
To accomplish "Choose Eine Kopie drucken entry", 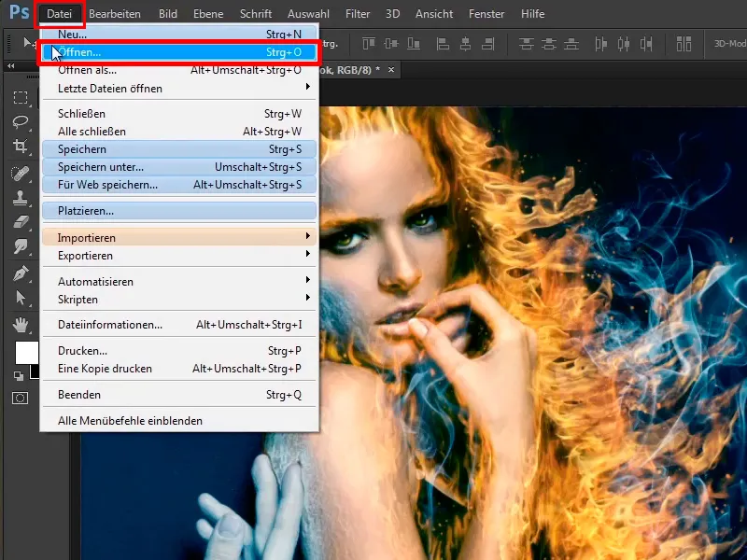I will click(179, 369).
